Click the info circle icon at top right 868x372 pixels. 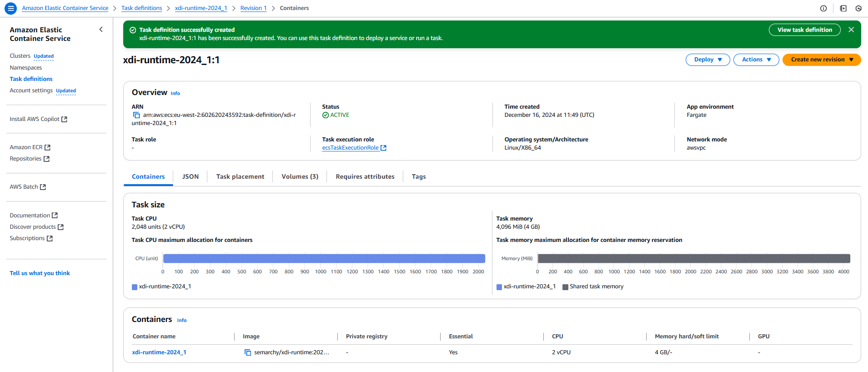point(823,8)
